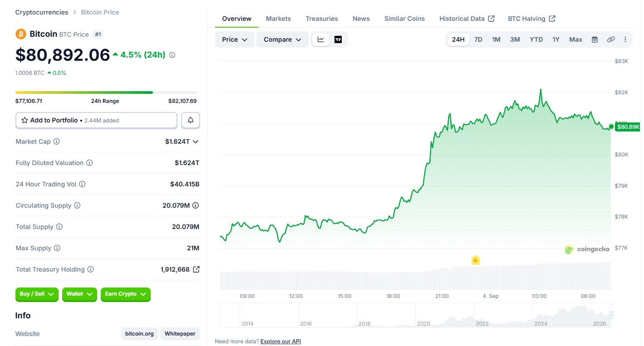The height and width of the screenshot is (346, 644).
Task: Click the mini history navigator chart
Action: (x=415, y=315)
